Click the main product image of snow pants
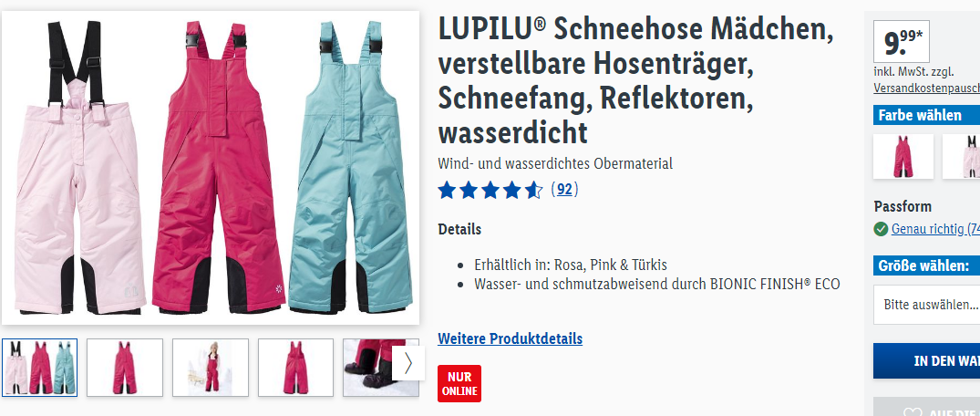Image resolution: width=980 pixels, height=416 pixels. pyautogui.click(x=211, y=168)
